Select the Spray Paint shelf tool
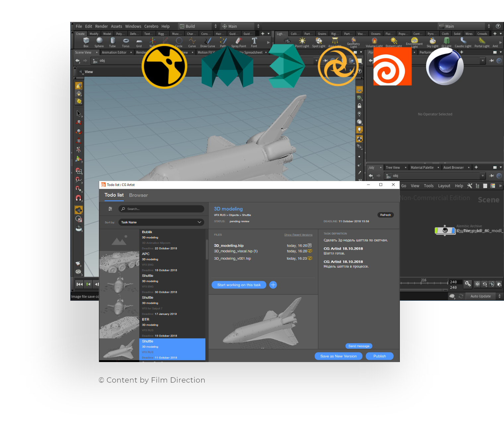 tap(239, 42)
